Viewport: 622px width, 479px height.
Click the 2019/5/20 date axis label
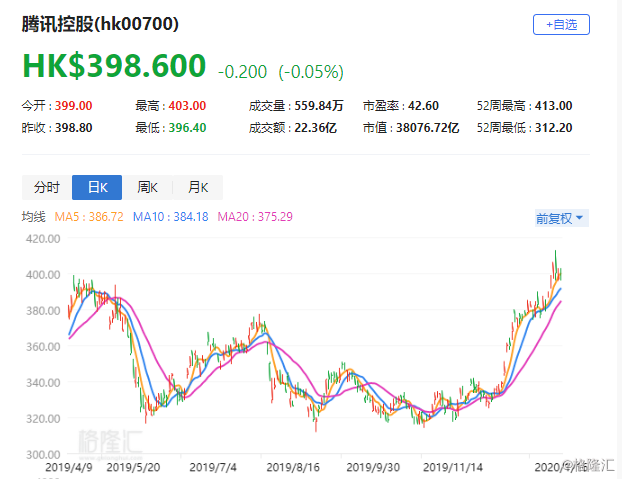coord(133,468)
